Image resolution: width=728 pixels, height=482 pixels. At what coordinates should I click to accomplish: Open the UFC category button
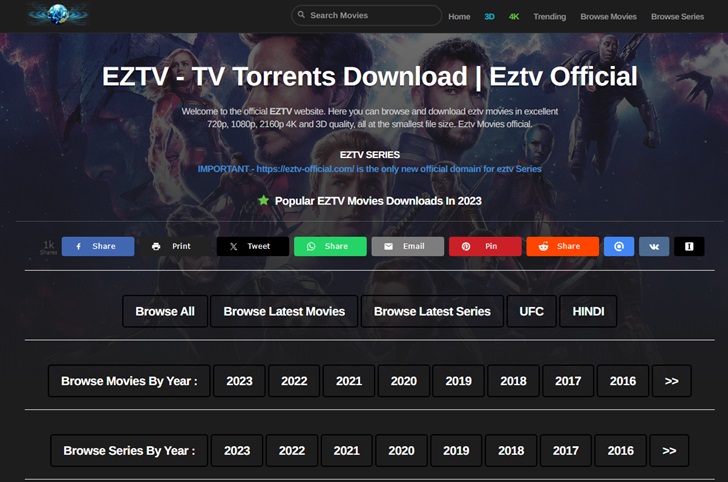point(531,311)
